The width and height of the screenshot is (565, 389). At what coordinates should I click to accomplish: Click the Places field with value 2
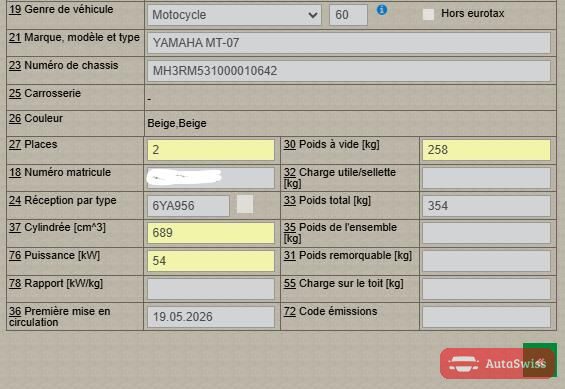tap(211, 150)
